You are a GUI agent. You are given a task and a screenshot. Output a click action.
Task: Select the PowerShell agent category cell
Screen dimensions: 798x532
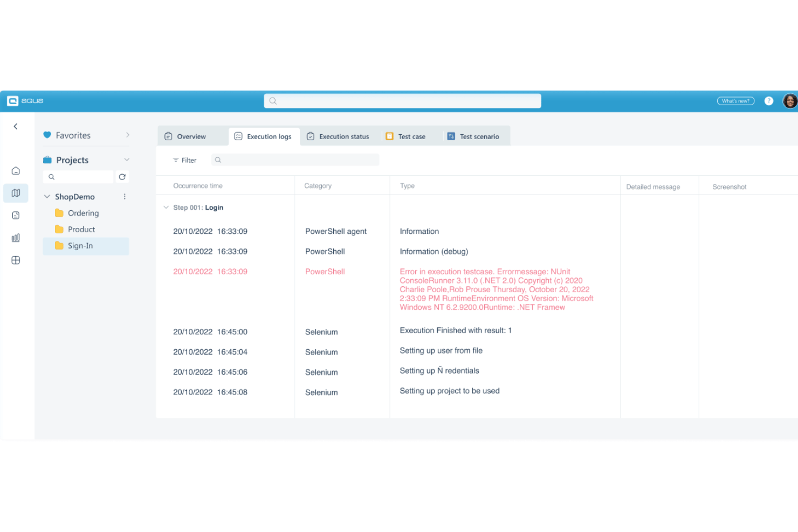[336, 231]
